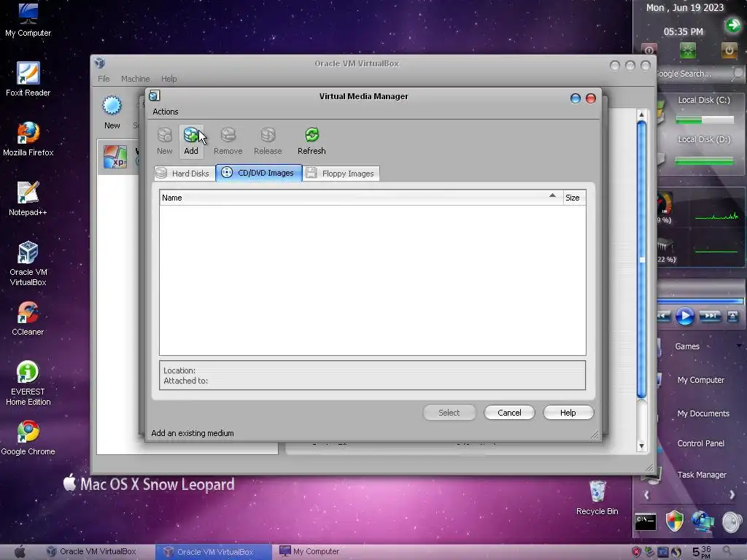Viewport: 747px width, 560px height.
Task: Click the speaker volume icon in sidebar
Action: 732,522
